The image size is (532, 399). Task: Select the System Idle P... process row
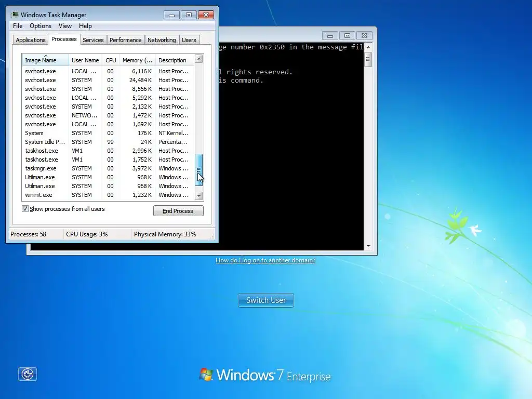coord(108,142)
